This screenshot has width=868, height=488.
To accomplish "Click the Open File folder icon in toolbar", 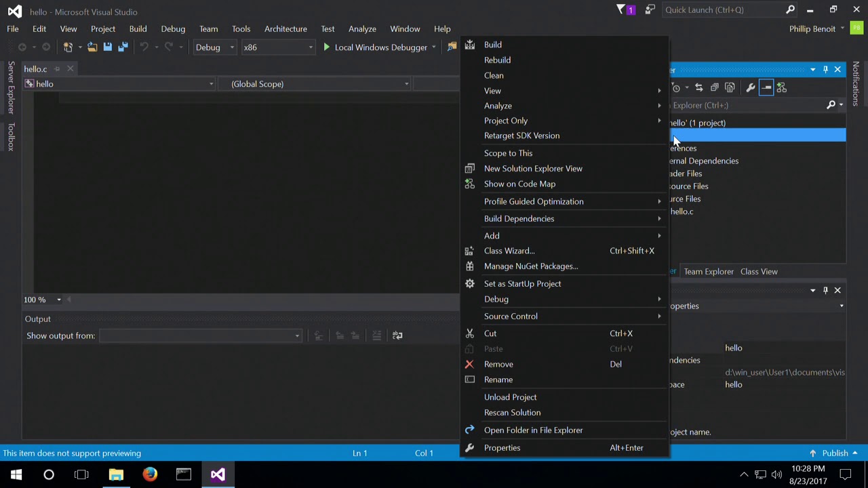I will click(92, 47).
